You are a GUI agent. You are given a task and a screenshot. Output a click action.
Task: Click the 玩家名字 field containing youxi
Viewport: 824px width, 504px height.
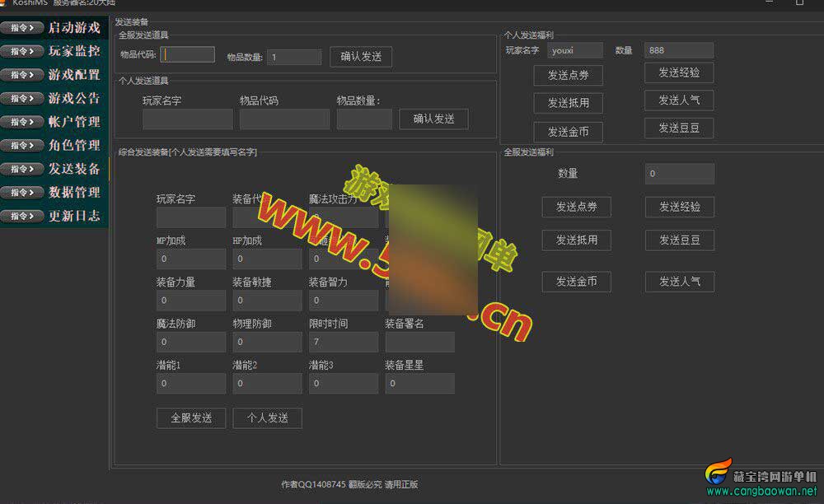pyautogui.click(x=574, y=51)
